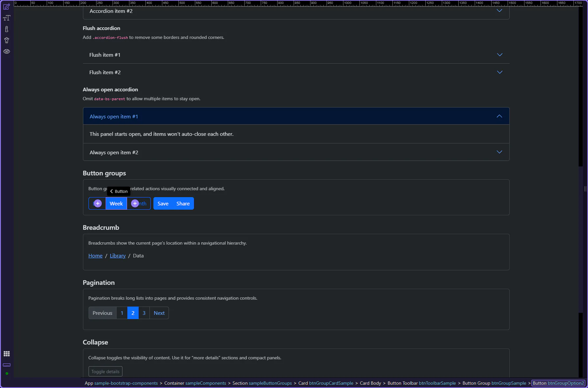588x388 pixels.
Task: Click the purple plus before Week button
Action: tap(98, 203)
